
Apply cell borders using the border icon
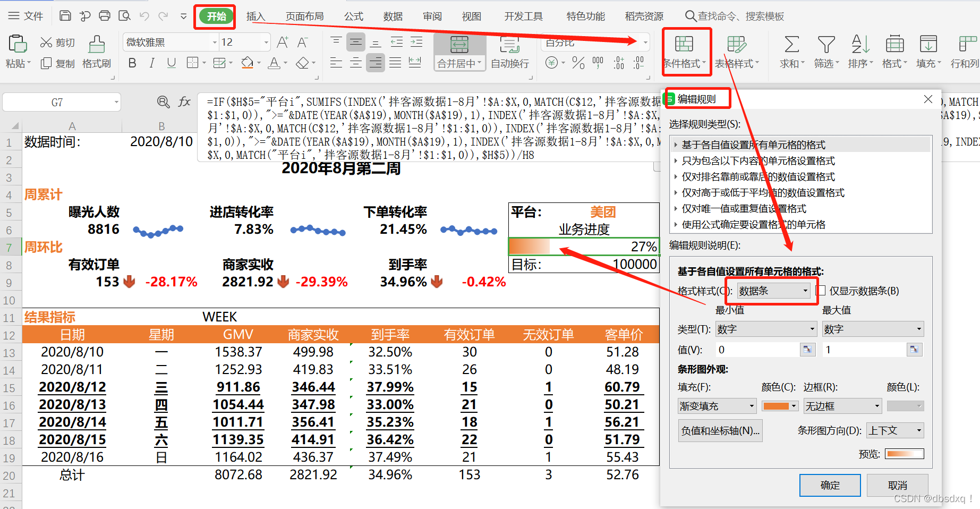click(x=192, y=63)
